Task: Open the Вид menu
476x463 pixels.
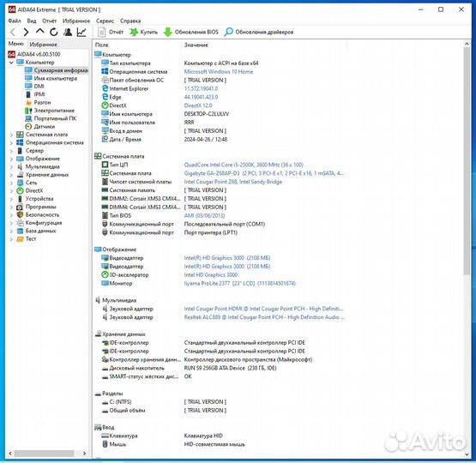Action: click(x=32, y=21)
